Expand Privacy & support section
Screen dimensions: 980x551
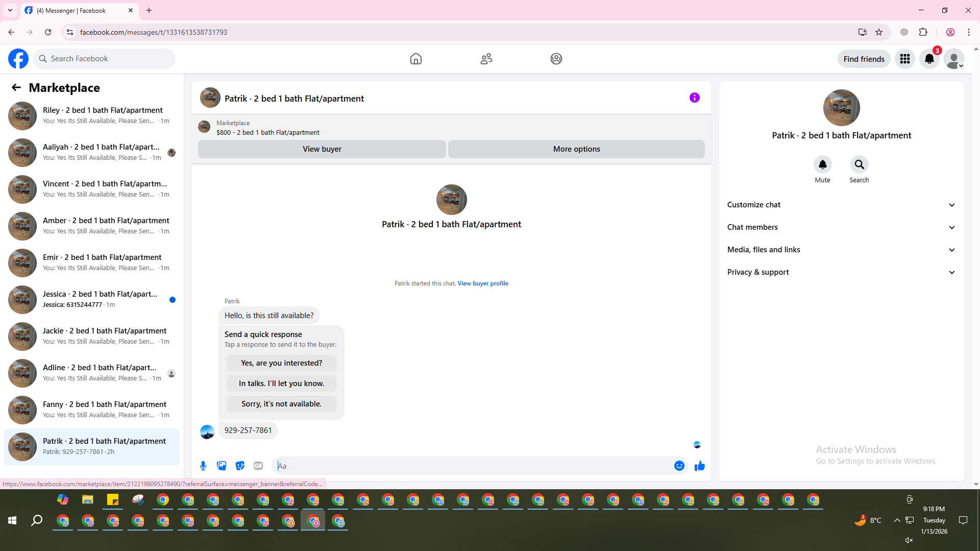841,272
